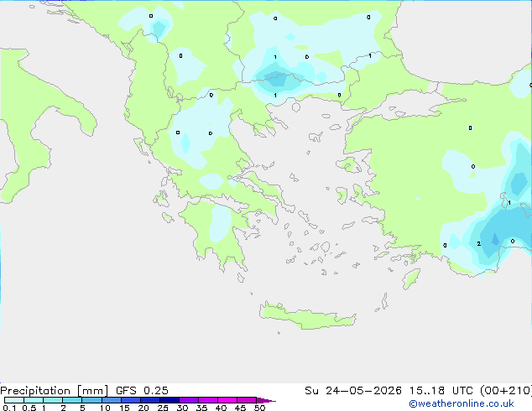The width and height of the screenshot is (532, 411).
Task: Open the weatheronline.co.uk copyright link
Action: coord(462,403)
